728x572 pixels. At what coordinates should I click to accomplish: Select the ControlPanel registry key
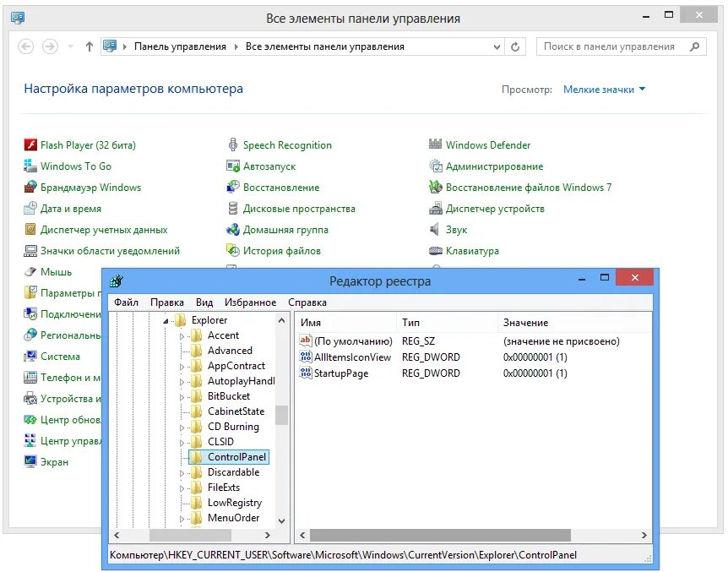pyautogui.click(x=228, y=457)
